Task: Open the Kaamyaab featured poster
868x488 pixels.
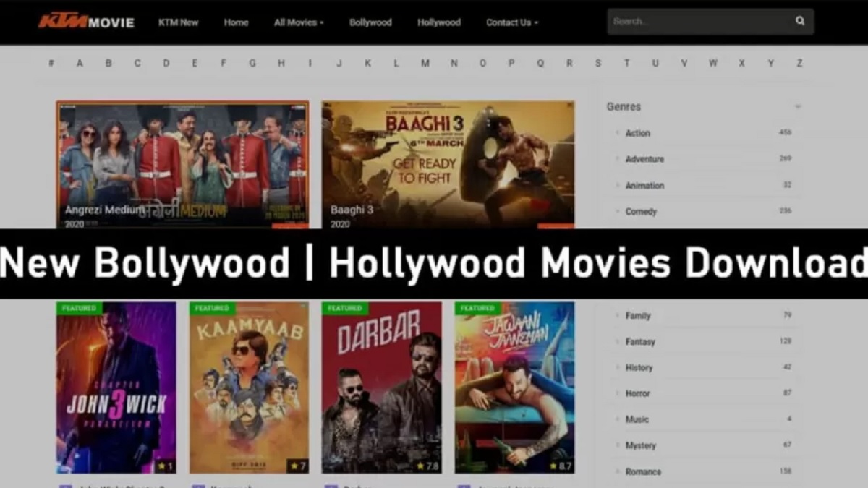Action: pyautogui.click(x=250, y=388)
